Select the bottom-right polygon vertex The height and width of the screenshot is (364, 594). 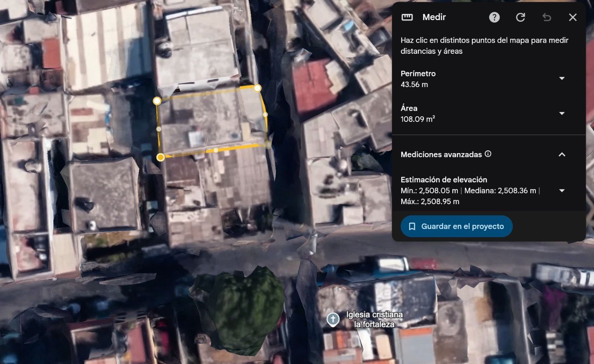(268, 145)
